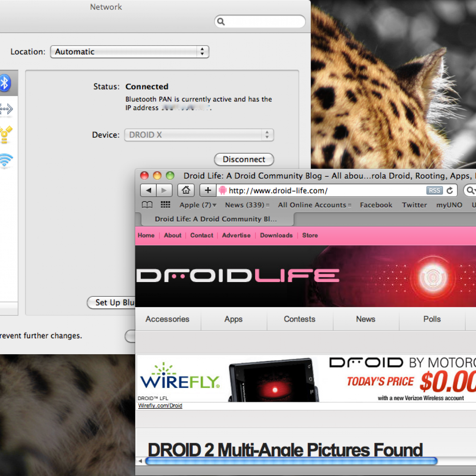Reload page with the refresh arrow
Screen dimensions: 476x476
[x=449, y=191]
